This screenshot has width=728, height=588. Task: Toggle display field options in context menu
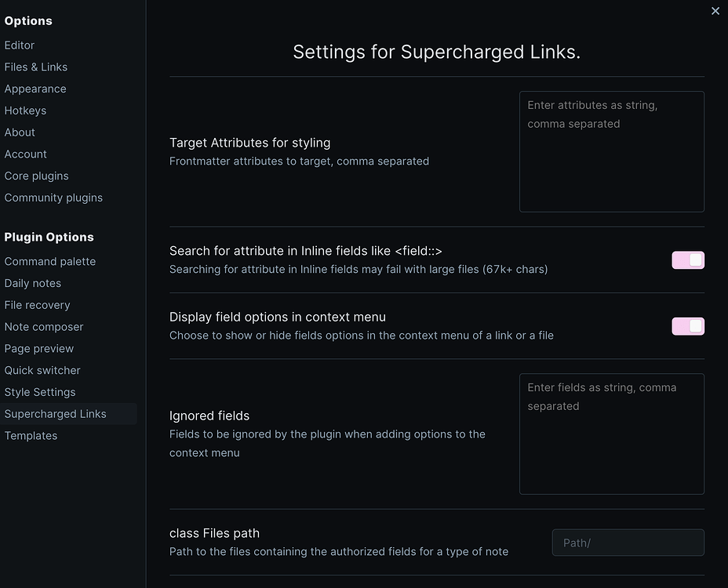[688, 326]
